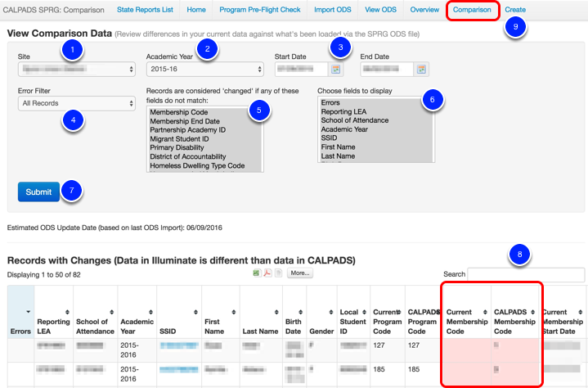
Task: Open the Error Filter dropdown
Action: [x=77, y=103]
